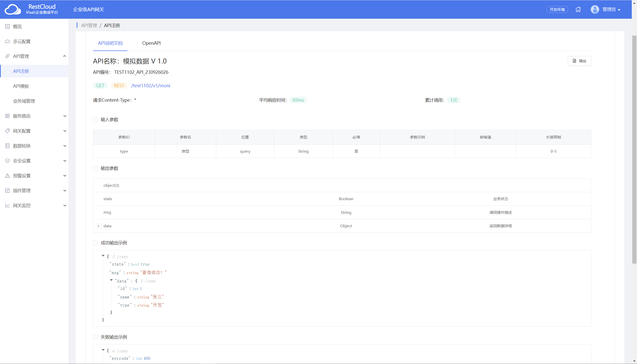637x364 pixels.
Task: Click the 网关配置 tag icon
Action: 7,131
